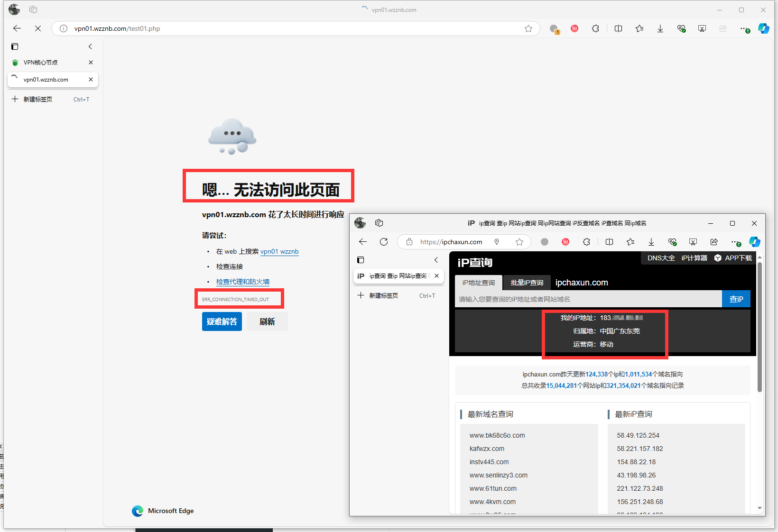Open the site location icon in the address bar
Image resolution: width=778 pixels, height=532 pixels.
tap(497, 242)
